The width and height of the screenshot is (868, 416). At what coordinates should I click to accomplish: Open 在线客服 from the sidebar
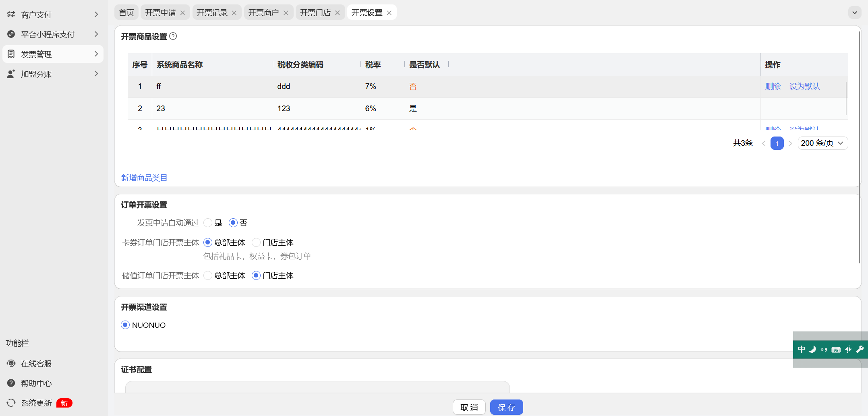(x=36, y=364)
